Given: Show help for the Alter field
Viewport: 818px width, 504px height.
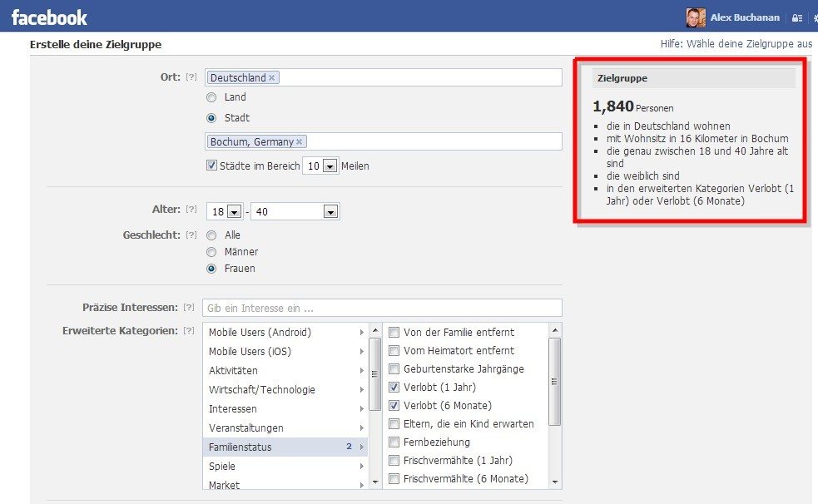Looking at the screenshot, I should click(x=191, y=209).
